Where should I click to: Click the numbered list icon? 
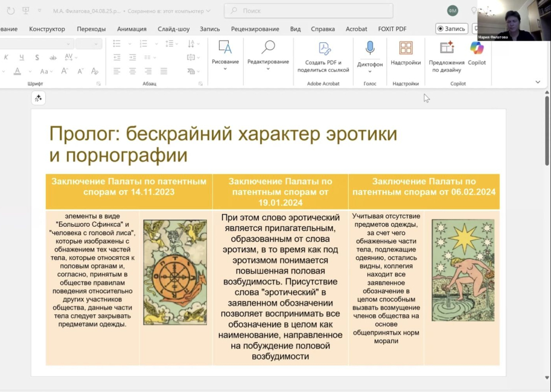click(144, 43)
